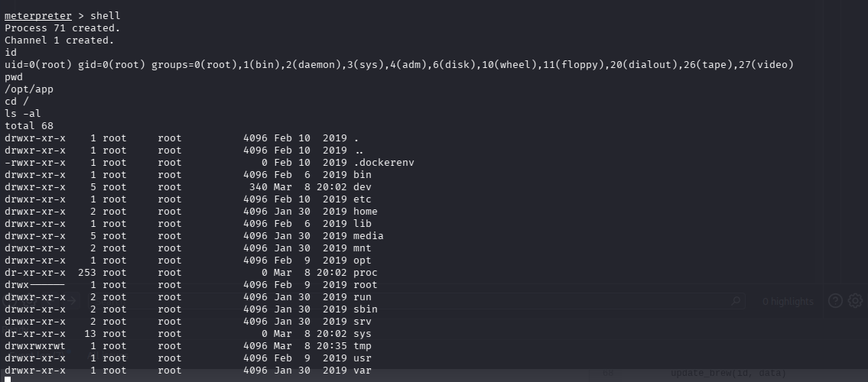The image size is (868, 382).
Task: Click the 'Process 71 created.' line
Action: [63, 28]
